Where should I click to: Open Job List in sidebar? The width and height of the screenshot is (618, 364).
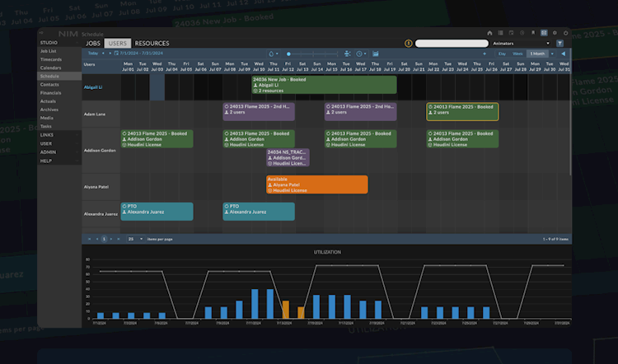(x=48, y=51)
